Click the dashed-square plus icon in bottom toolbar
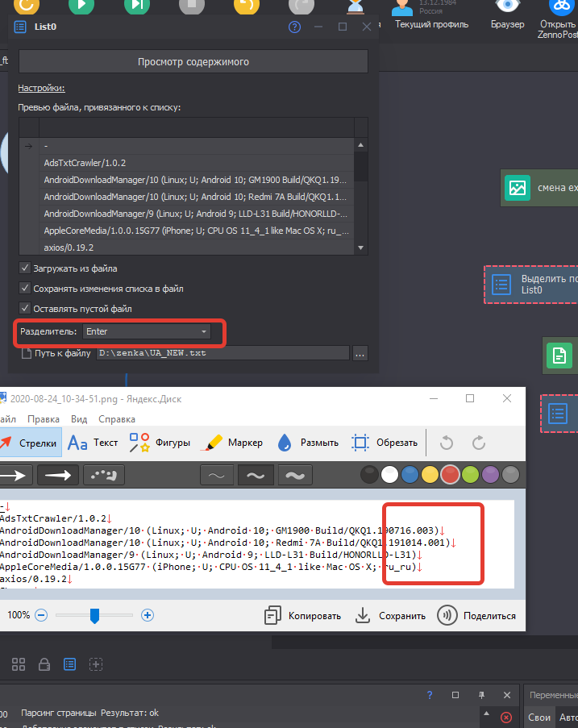The width and height of the screenshot is (578, 728). pos(96,664)
